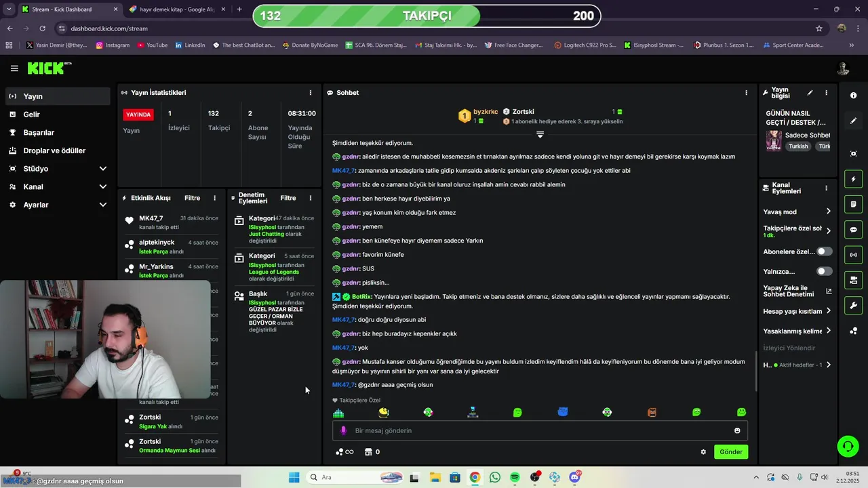Click the green Gönder button

731,452
